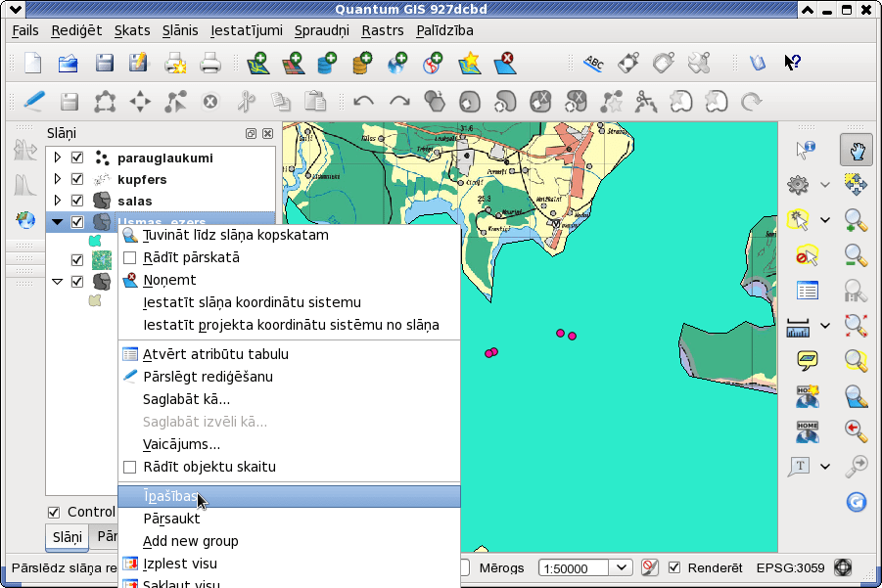The image size is (882, 588).
Task: Toggle visibility of Usmas_ezers layer
Action: (77, 222)
